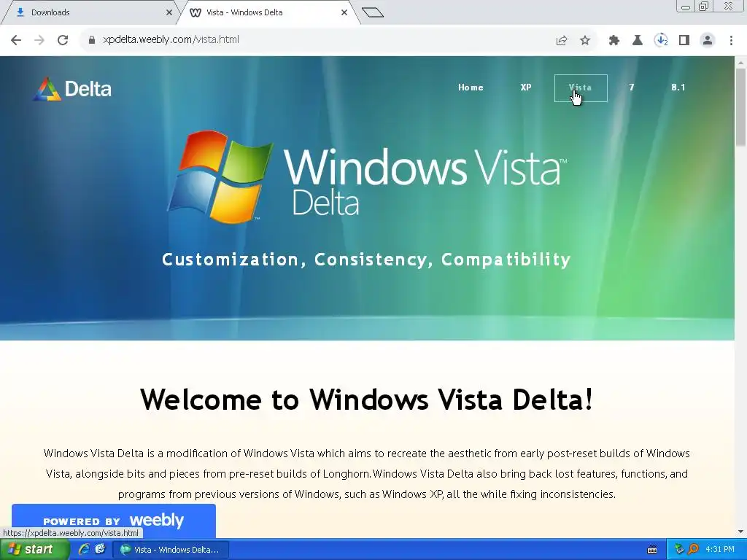The height and width of the screenshot is (560, 747).
Task: Click the Windows Vista flag logo image
Action: 220,176
